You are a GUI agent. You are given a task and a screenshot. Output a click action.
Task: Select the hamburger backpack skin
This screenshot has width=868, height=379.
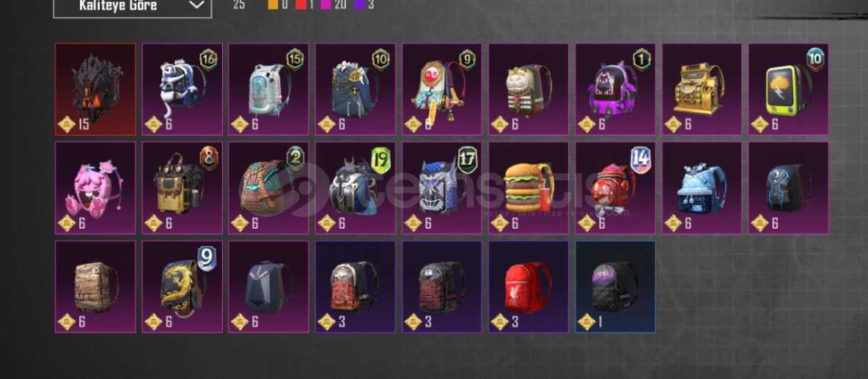(529, 188)
